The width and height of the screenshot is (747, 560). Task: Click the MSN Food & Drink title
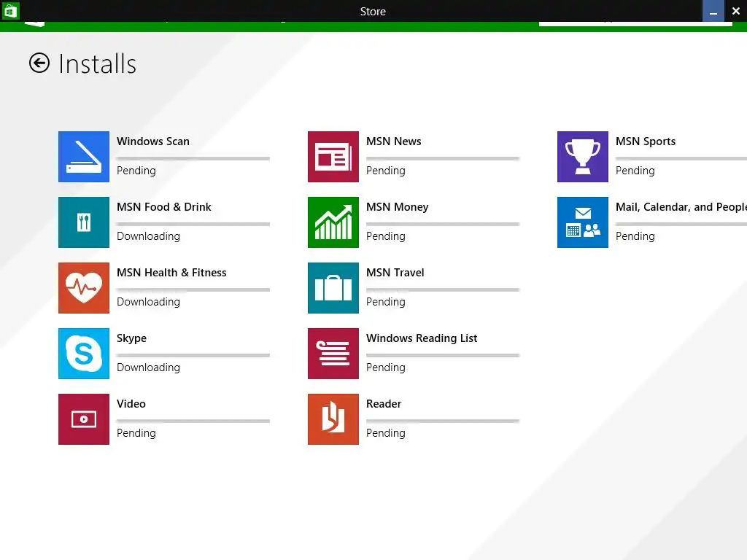[x=164, y=207]
